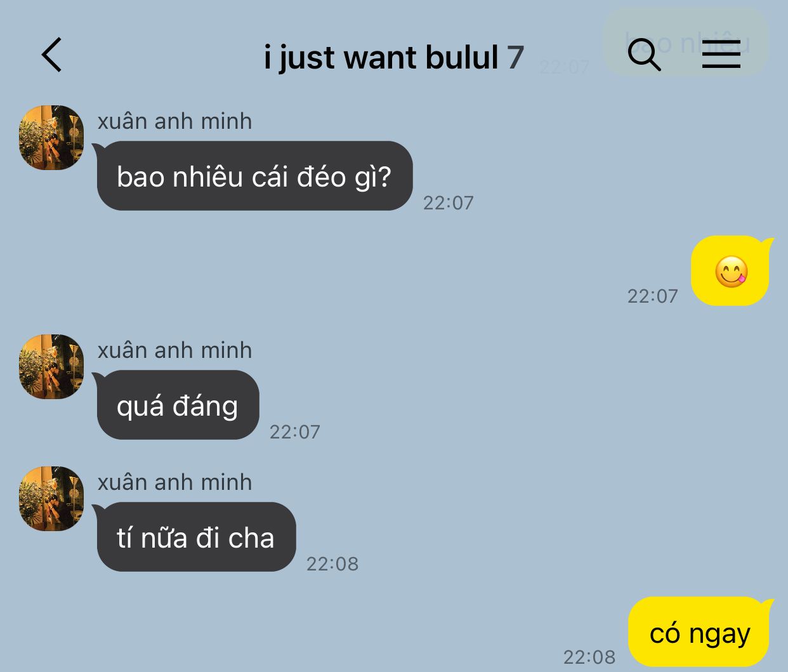Viewport: 788px width, 672px height.
Task: Open chat search with the magnifier icon
Action: point(644,55)
